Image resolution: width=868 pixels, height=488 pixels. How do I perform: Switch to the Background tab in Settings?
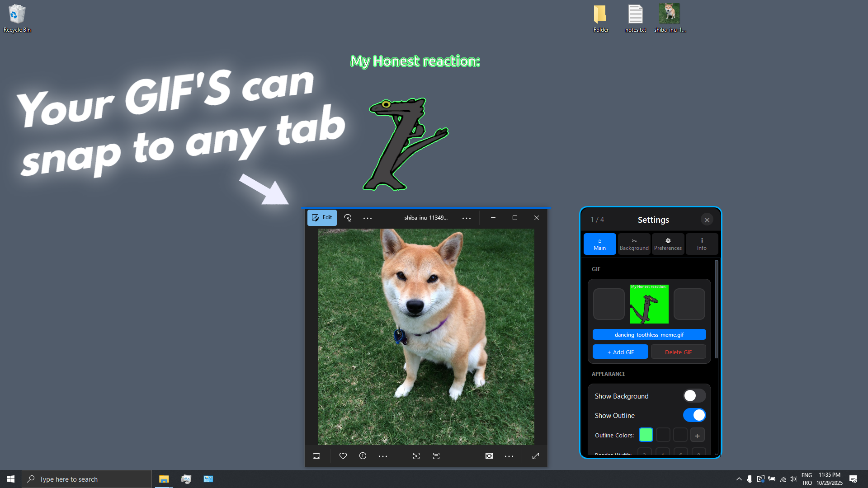click(x=634, y=244)
